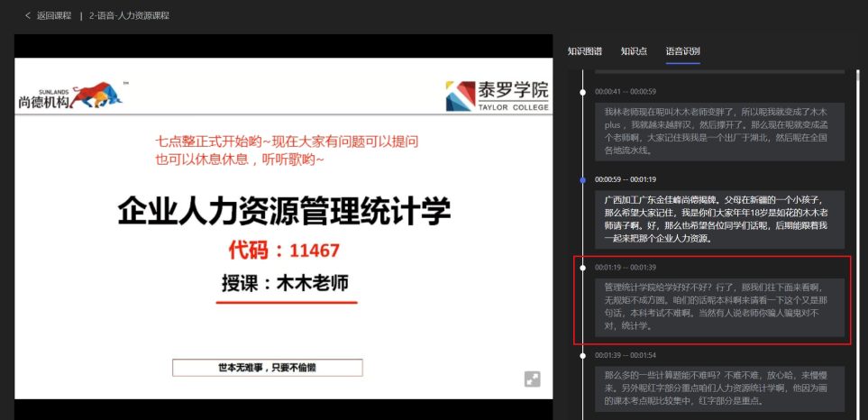Screen dimensions: 868x420
Task: Open transcript segment starting 管理统计学院给学好
Action: [719, 307]
